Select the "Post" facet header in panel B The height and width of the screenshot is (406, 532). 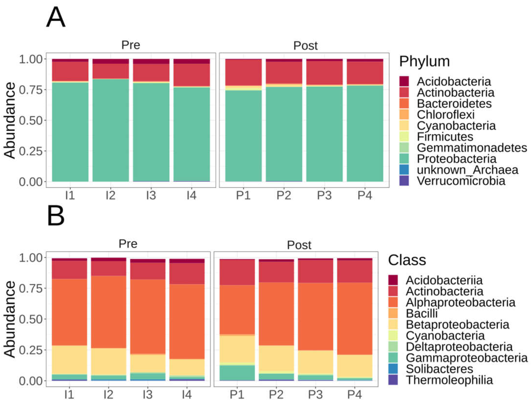pyautogui.click(x=299, y=245)
